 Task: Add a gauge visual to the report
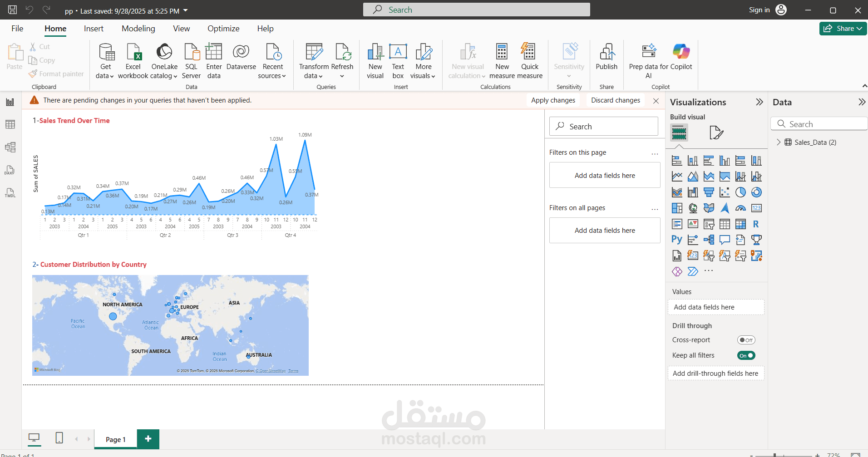pyautogui.click(x=740, y=208)
